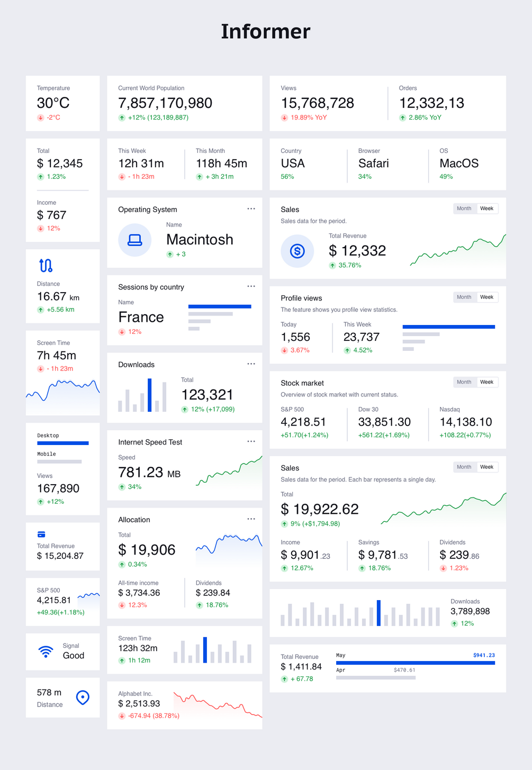Image resolution: width=532 pixels, height=770 pixels.
Task: Click the laptop icon in Operating System card
Action: click(x=135, y=240)
